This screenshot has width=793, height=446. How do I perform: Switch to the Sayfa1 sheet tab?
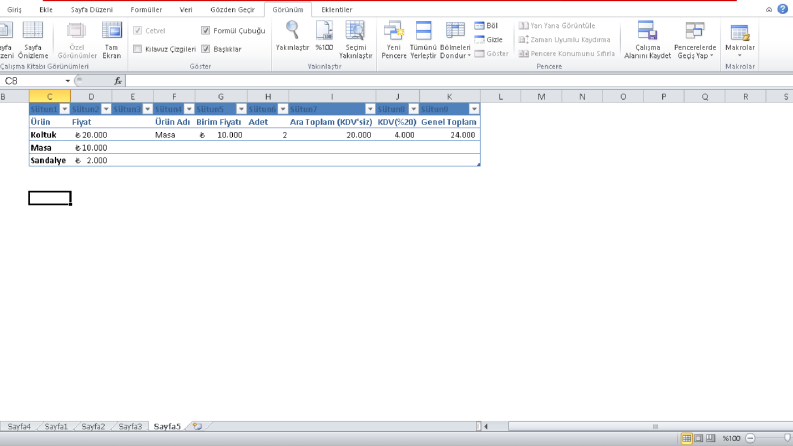[x=56, y=426]
